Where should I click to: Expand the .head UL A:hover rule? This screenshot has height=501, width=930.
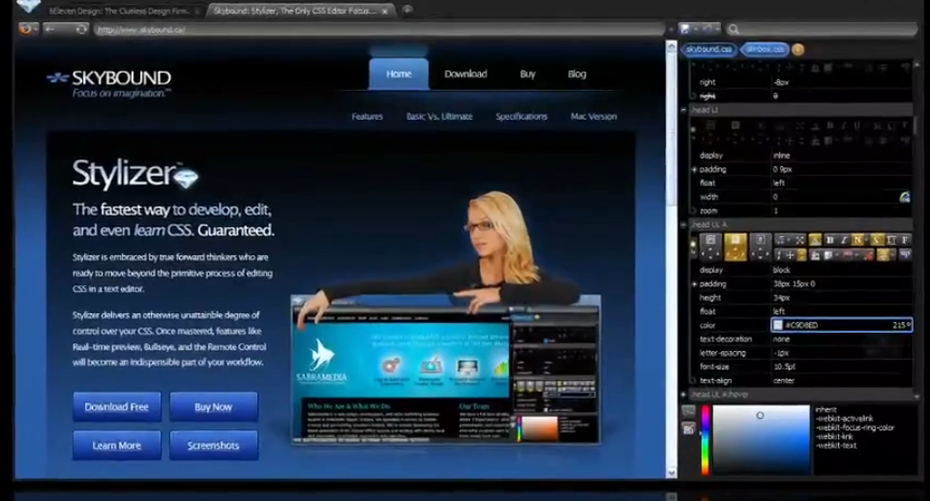click(x=683, y=394)
